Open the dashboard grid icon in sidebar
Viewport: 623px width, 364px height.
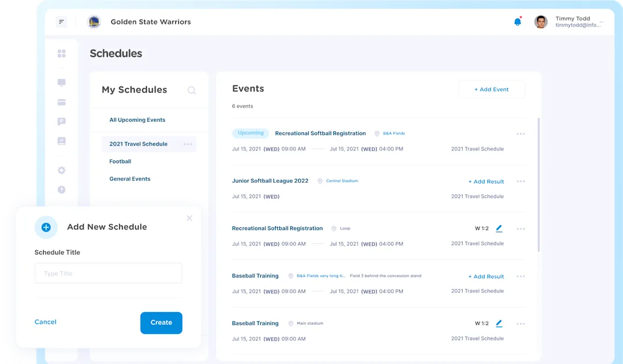coord(62,53)
